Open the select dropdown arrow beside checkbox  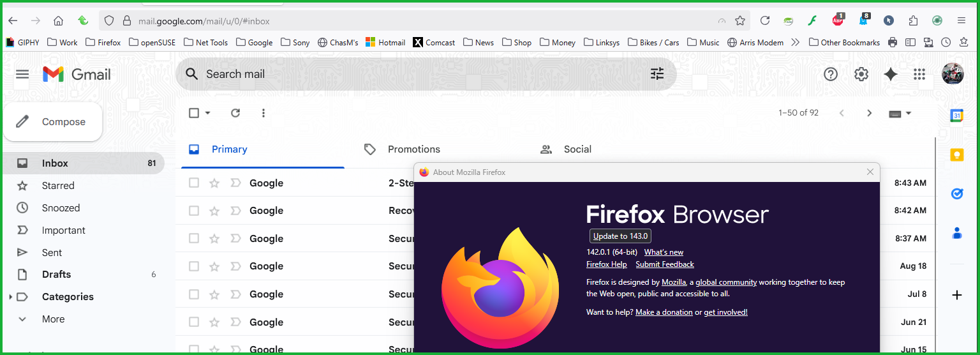(x=208, y=113)
